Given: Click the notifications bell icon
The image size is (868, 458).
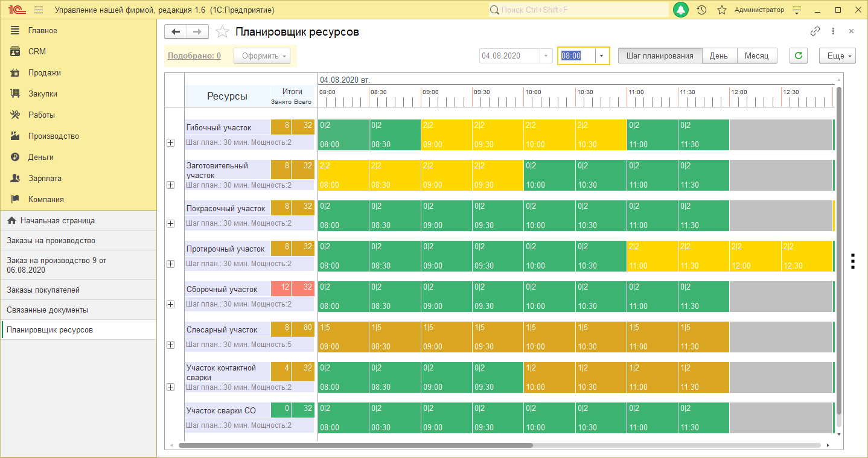Looking at the screenshot, I should click(x=681, y=10).
